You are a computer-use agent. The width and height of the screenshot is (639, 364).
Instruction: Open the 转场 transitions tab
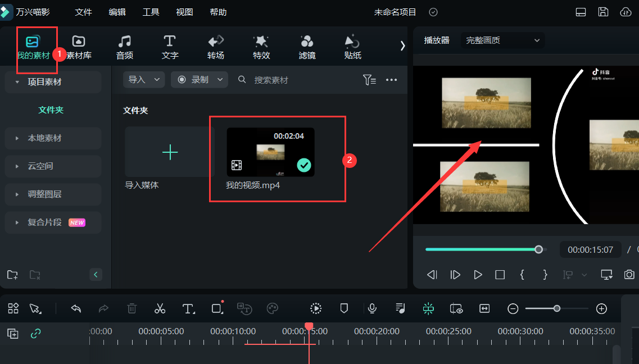[x=216, y=47]
